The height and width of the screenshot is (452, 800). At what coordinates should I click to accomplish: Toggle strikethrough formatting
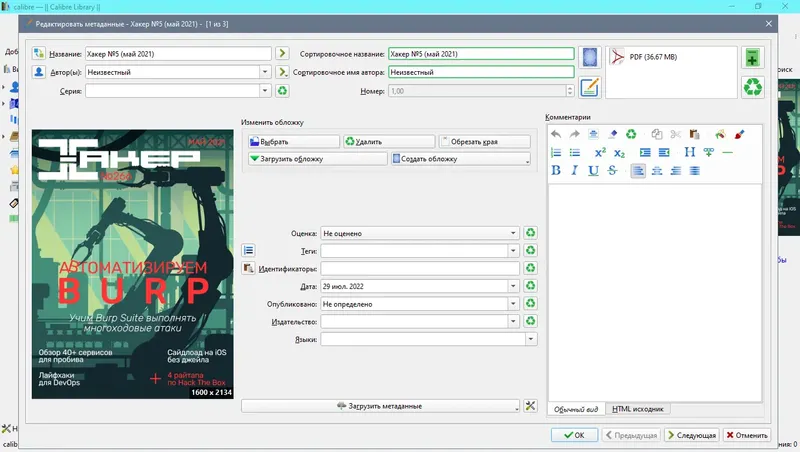612,170
